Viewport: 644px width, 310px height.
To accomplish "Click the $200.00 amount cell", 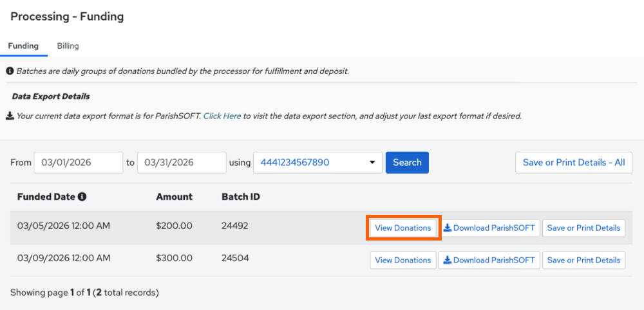I will [174, 226].
